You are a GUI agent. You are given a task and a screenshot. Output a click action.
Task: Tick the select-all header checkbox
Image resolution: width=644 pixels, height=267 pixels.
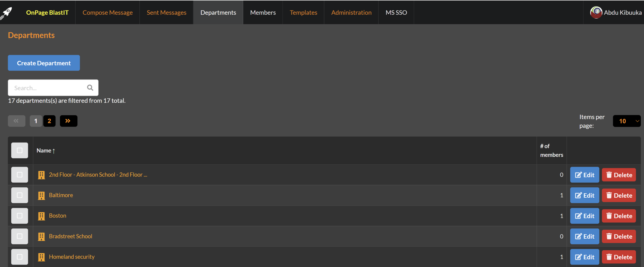coord(20,150)
